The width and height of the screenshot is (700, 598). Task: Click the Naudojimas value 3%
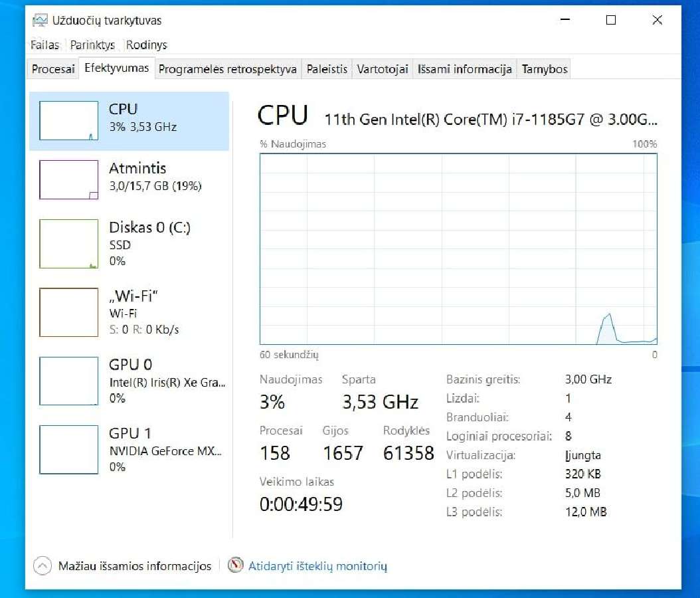pos(272,402)
